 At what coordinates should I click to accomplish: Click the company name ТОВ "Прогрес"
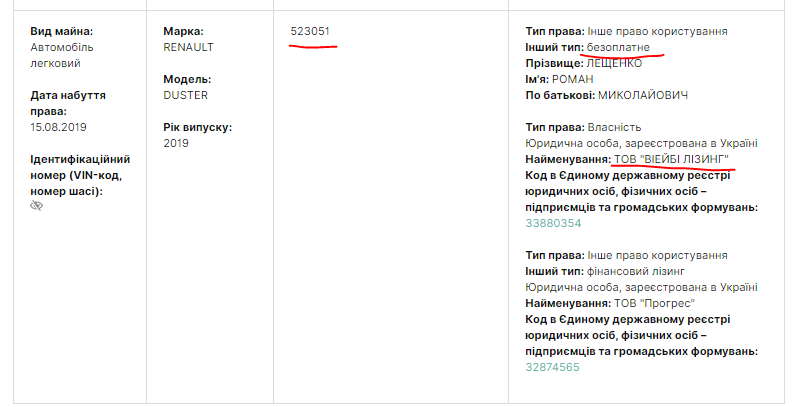654,303
